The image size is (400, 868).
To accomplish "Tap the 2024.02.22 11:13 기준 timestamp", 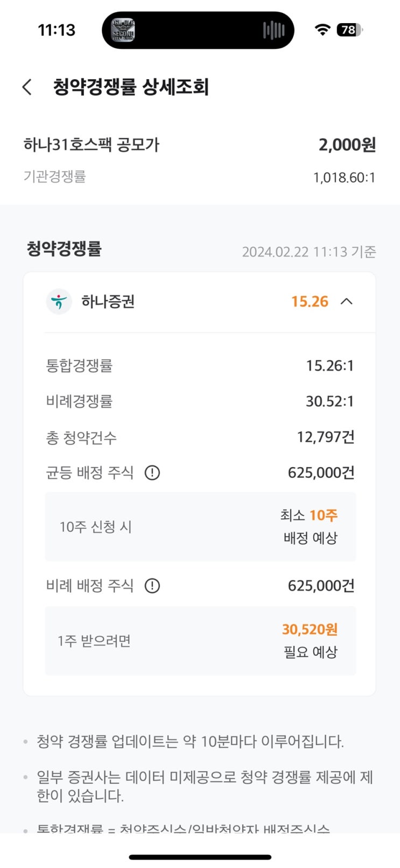I will click(309, 252).
